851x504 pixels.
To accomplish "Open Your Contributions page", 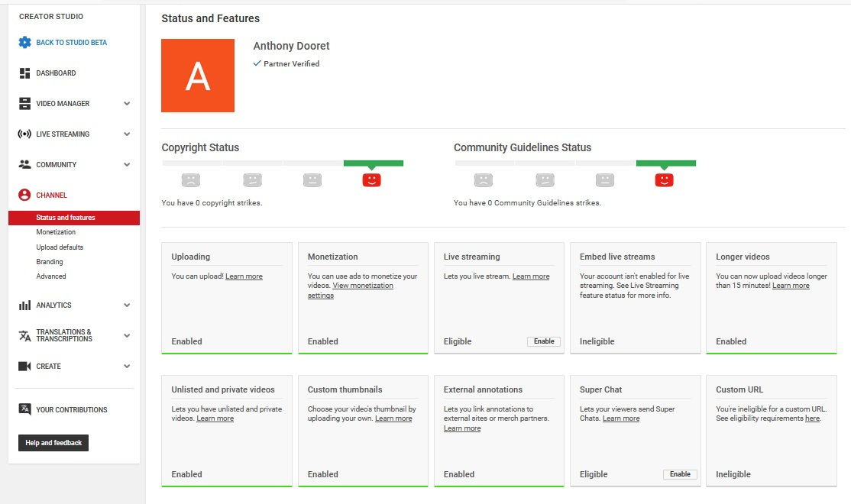I will pyautogui.click(x=72, y=409).
